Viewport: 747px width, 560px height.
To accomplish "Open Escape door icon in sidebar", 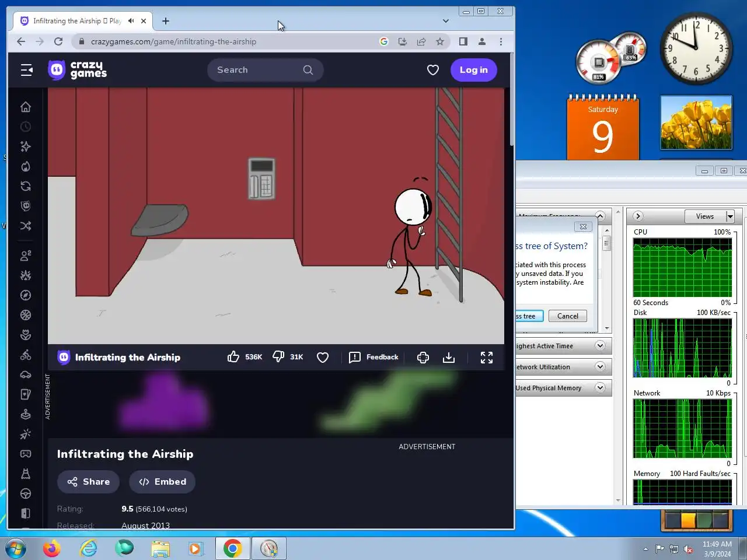I will [26, 513].
